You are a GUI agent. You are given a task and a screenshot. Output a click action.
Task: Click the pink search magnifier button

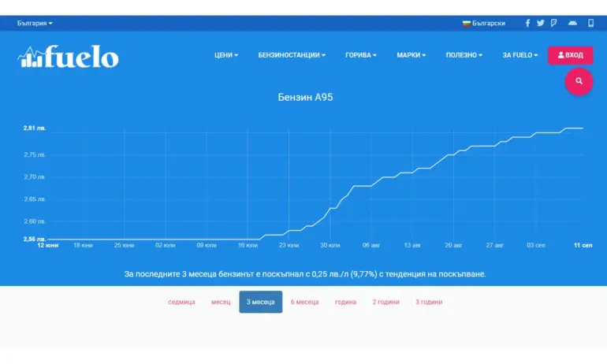[x=579, y=81]
